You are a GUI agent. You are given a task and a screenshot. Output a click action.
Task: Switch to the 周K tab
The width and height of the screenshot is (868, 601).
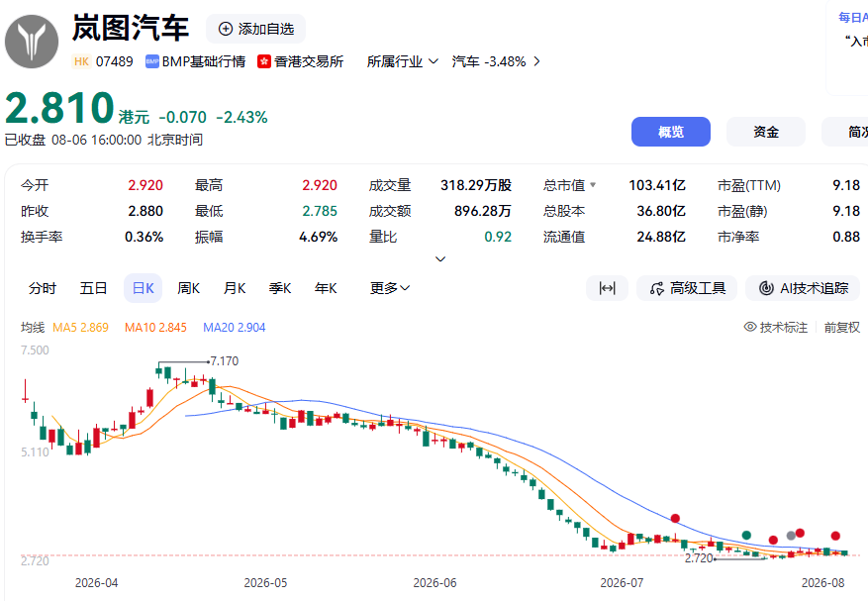(x=188, y=288)
